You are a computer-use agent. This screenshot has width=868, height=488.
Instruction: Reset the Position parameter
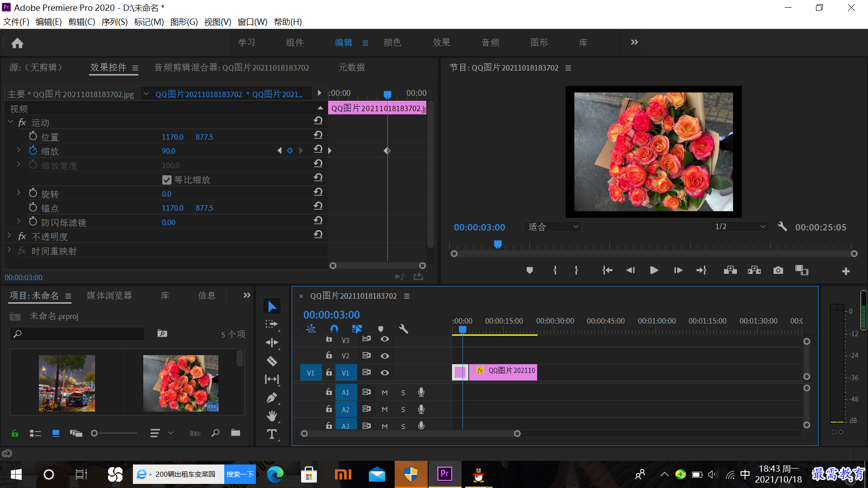tap(318, 135)
